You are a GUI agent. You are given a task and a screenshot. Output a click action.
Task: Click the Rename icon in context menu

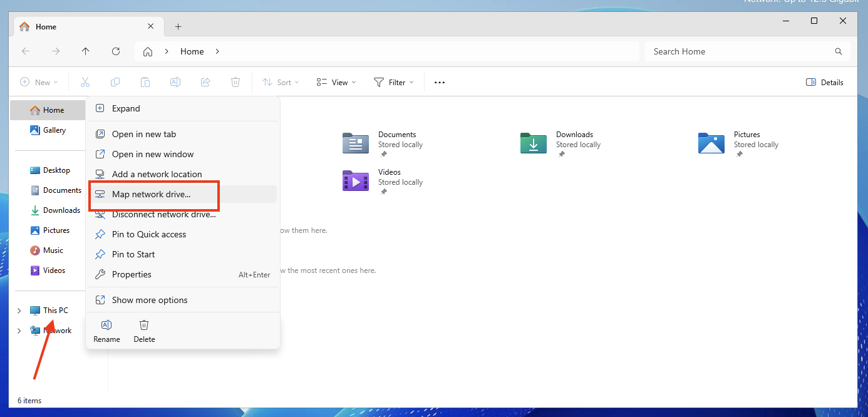[x=106, y=330]
